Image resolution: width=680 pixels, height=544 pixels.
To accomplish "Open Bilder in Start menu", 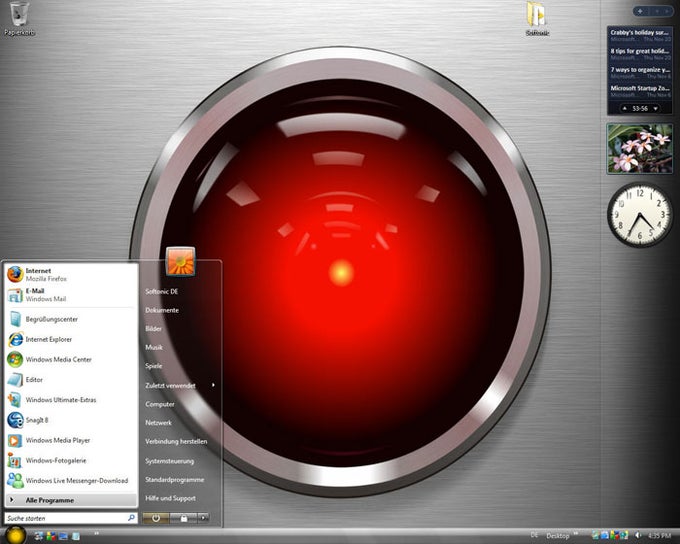I will point(154,329).
